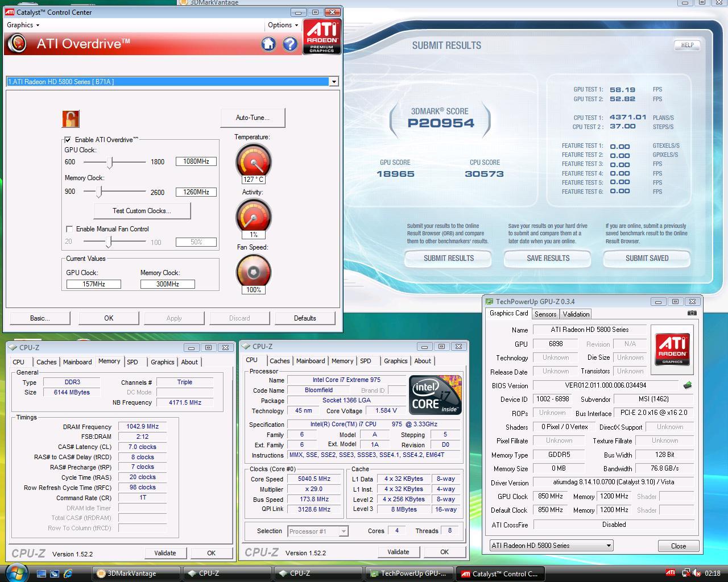Click the DRAM Frequency 1042.9 MHz value
This screenshot has height=582, width=728.
click(143, 427)
